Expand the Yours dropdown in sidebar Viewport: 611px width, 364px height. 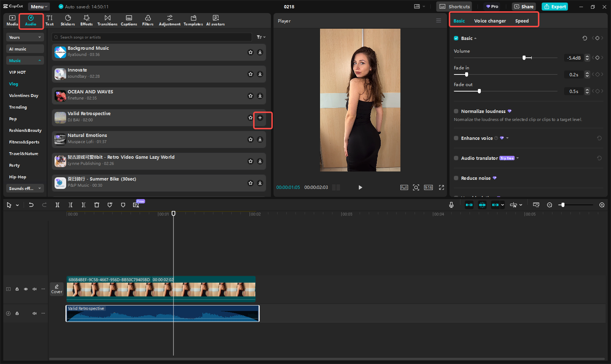[x=25, y=37]
